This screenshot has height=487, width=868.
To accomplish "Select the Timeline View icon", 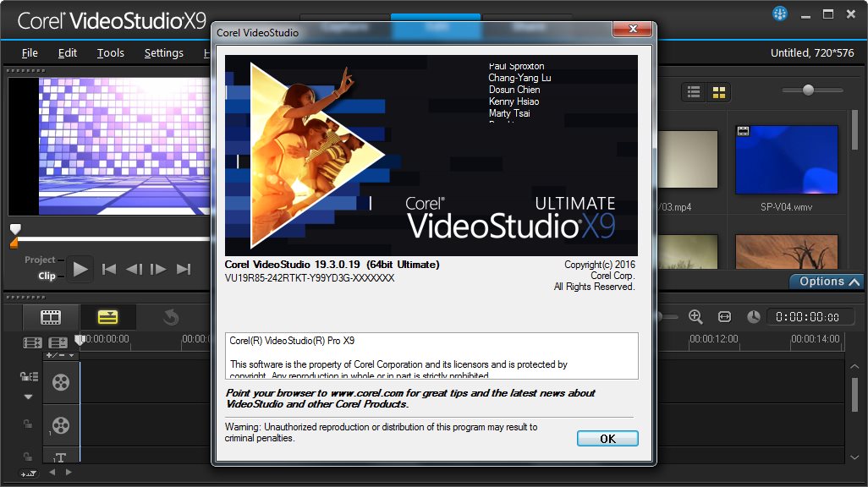I will click(x=107, y=317).
